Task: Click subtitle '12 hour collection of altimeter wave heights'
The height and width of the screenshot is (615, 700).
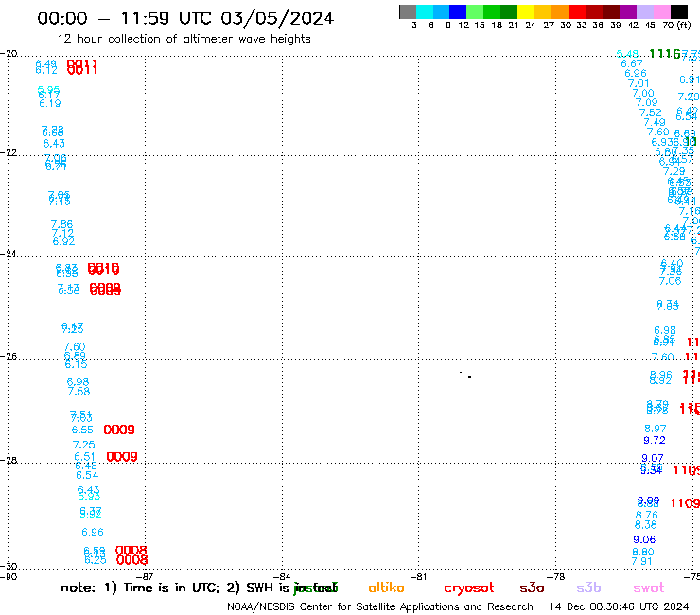Action: [184, 39]
